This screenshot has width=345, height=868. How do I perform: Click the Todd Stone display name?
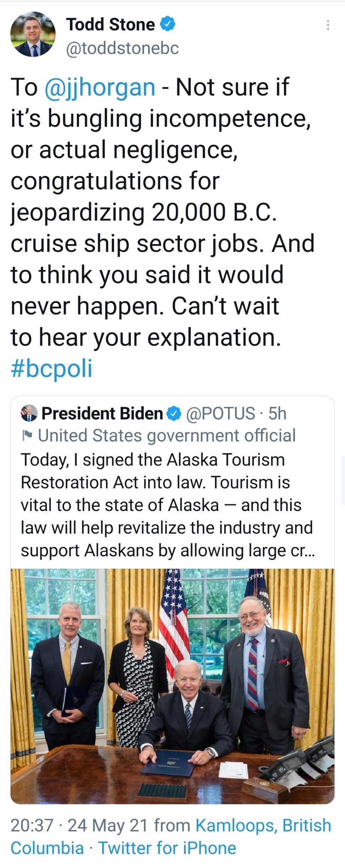pyautogui.click(x=110, y=24)
